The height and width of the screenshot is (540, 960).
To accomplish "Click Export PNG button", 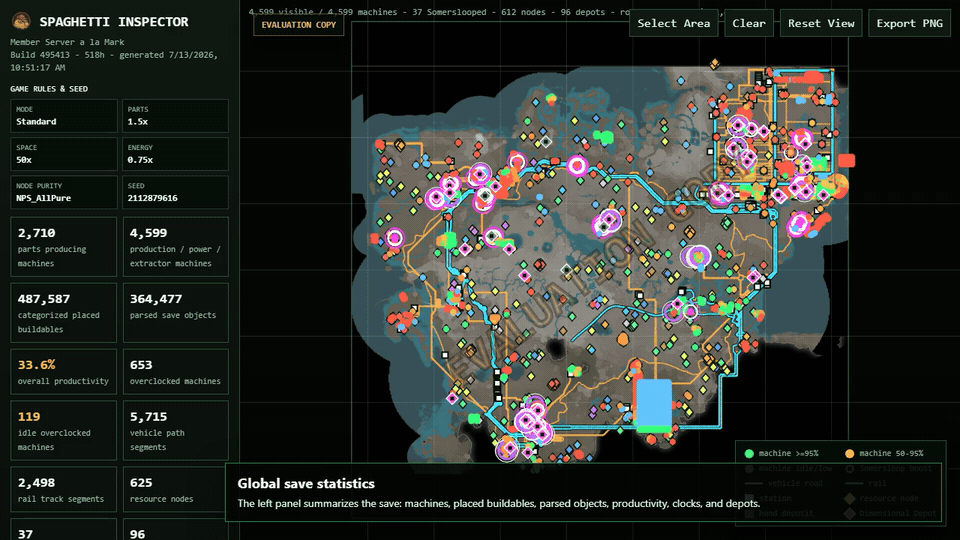I will 909,23.
